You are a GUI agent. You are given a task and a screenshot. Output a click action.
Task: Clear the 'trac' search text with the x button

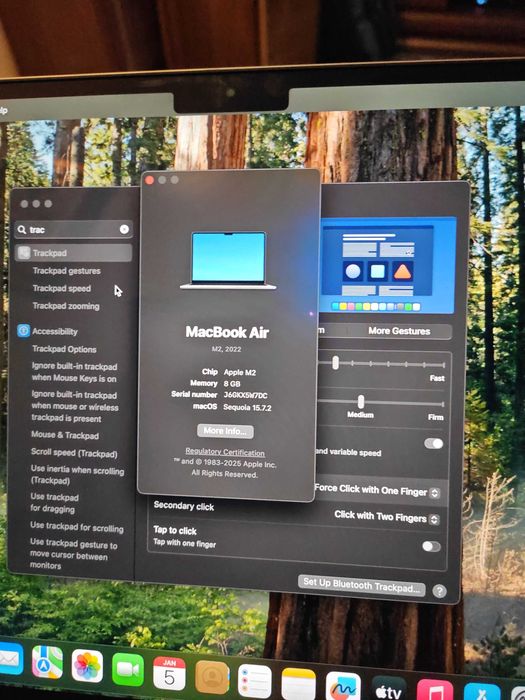(124, 229)
